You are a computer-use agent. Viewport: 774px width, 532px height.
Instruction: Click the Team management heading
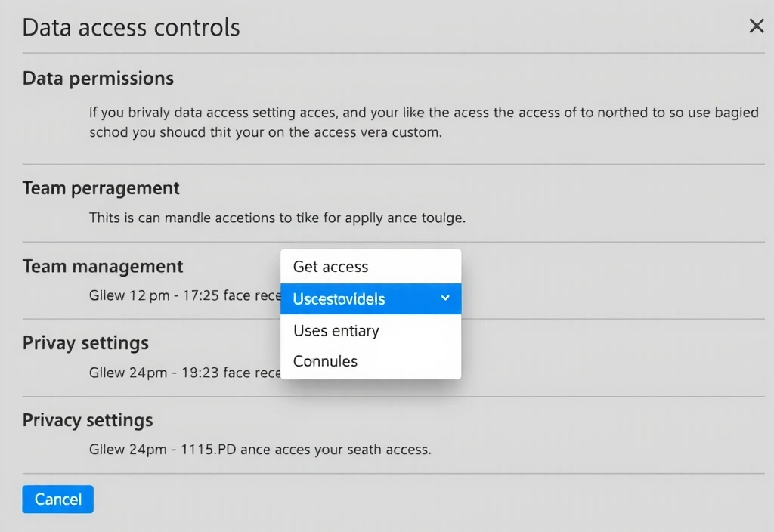(103, 266)
